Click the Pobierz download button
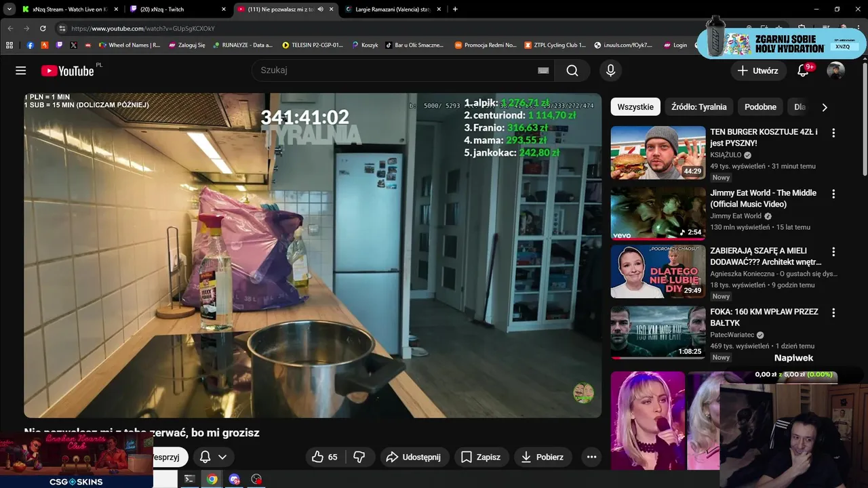The height and width of the screenshot is (488, 868). click(542, 457)
